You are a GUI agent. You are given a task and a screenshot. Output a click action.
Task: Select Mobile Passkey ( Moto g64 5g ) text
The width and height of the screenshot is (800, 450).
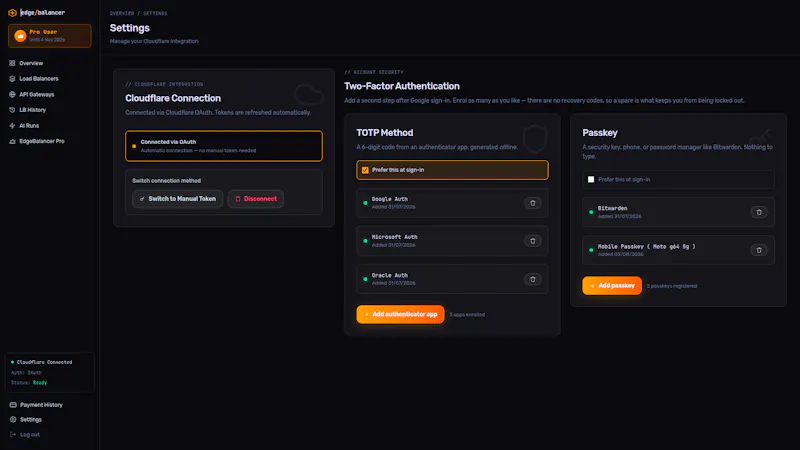pyautogui.click(x=646, y=246)
